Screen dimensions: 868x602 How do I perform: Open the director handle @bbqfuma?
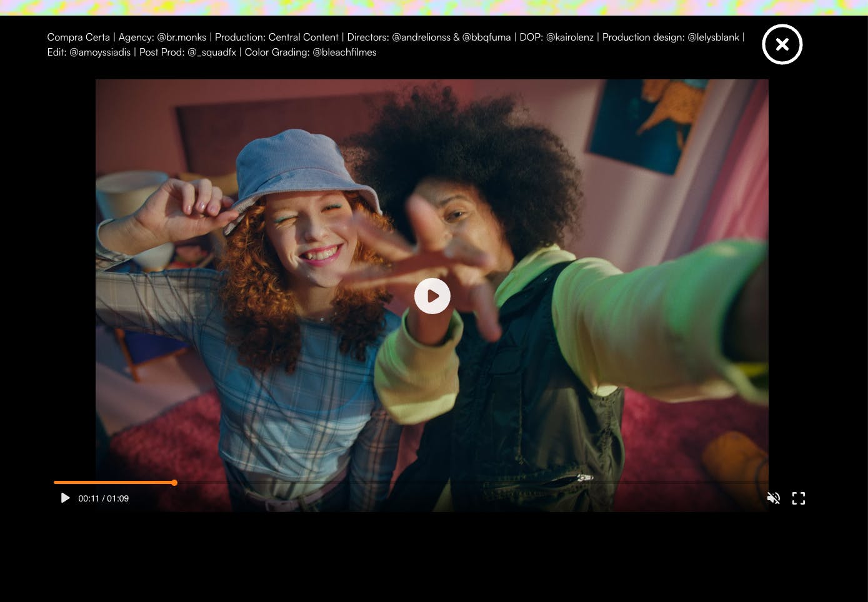486,37
